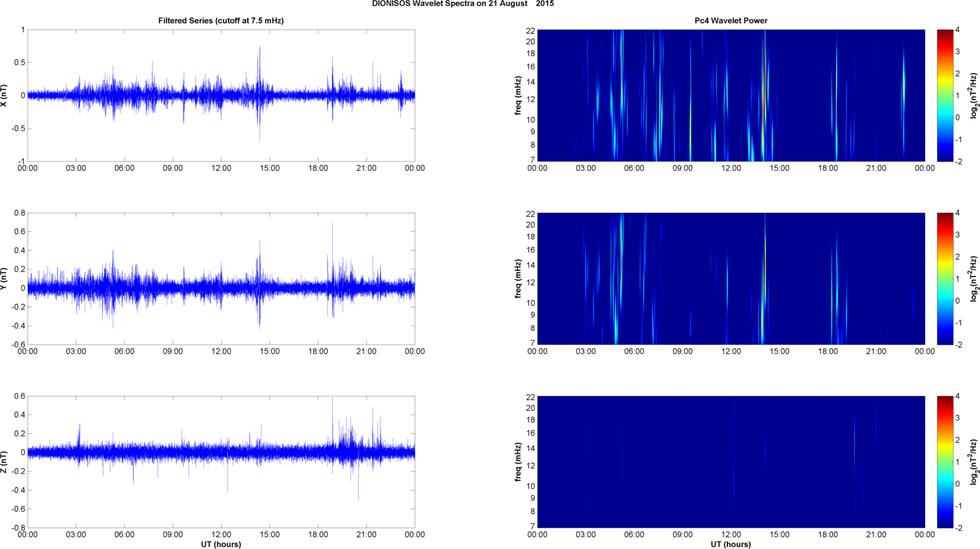The height and width of the screenshot is (549, 980).
Task: Click the -0.8 tick on the Z (nT) axis
Action: click(x=18, y=528)
